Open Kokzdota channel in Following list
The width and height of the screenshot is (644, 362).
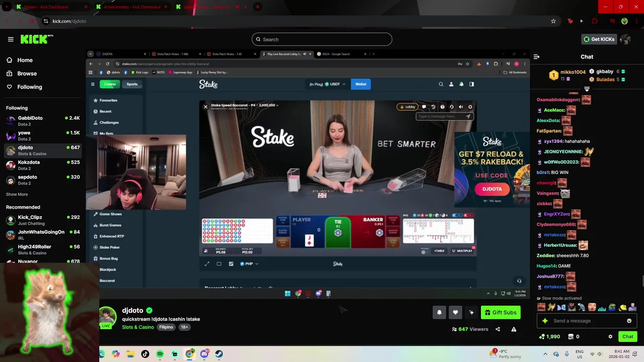point(43,165)
